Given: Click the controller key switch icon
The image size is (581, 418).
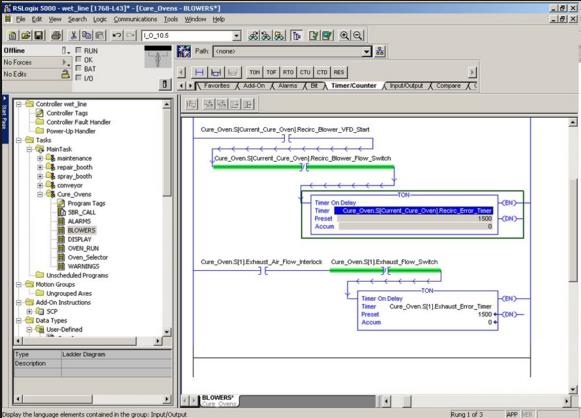Looking at the screenshot, I should 165,84.
